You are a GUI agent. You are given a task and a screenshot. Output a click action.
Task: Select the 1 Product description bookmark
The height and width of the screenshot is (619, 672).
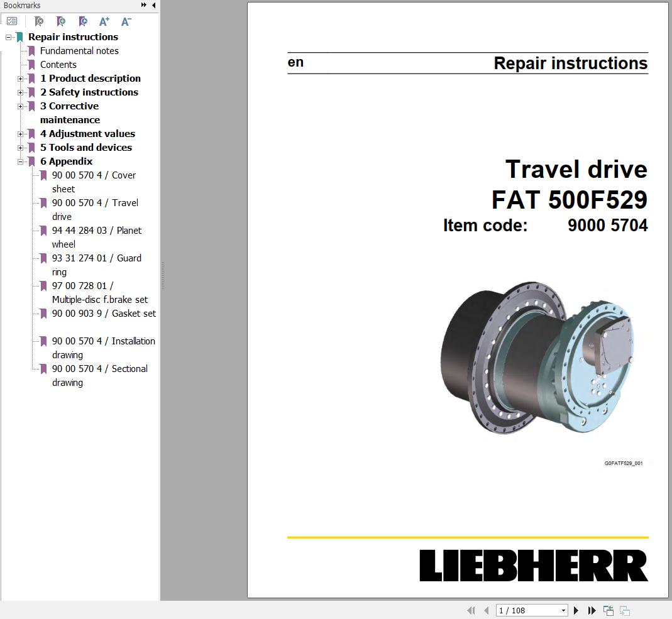coord(91,79)
